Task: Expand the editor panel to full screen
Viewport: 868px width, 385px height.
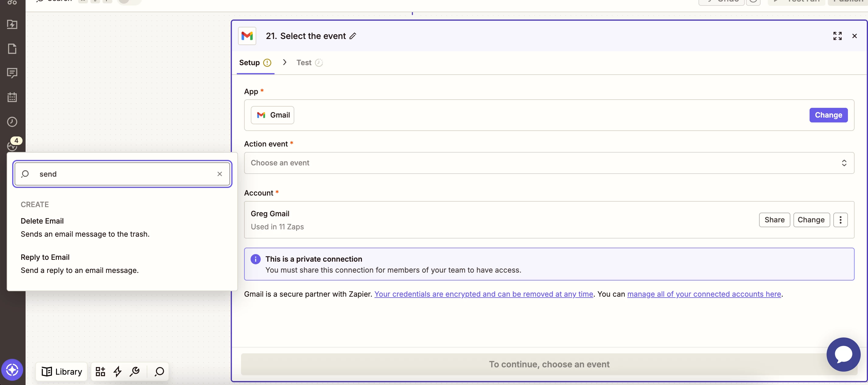Action: (837, 36)
